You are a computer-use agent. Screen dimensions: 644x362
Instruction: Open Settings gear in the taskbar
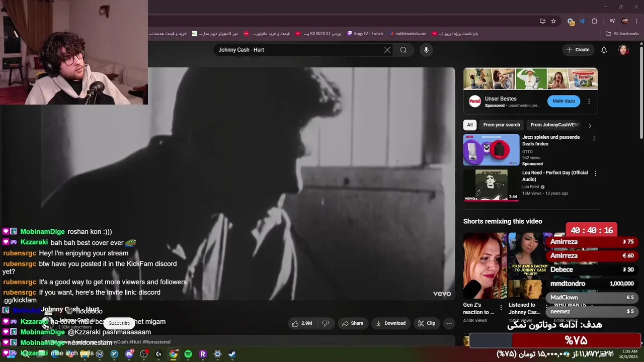tap(217, 354)
